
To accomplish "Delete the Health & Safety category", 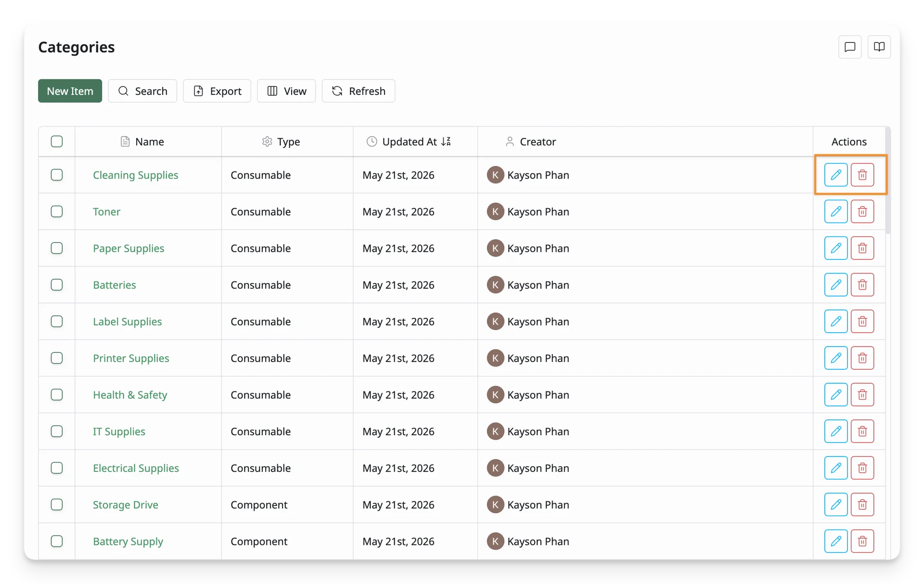I will (x=862, y=394).
